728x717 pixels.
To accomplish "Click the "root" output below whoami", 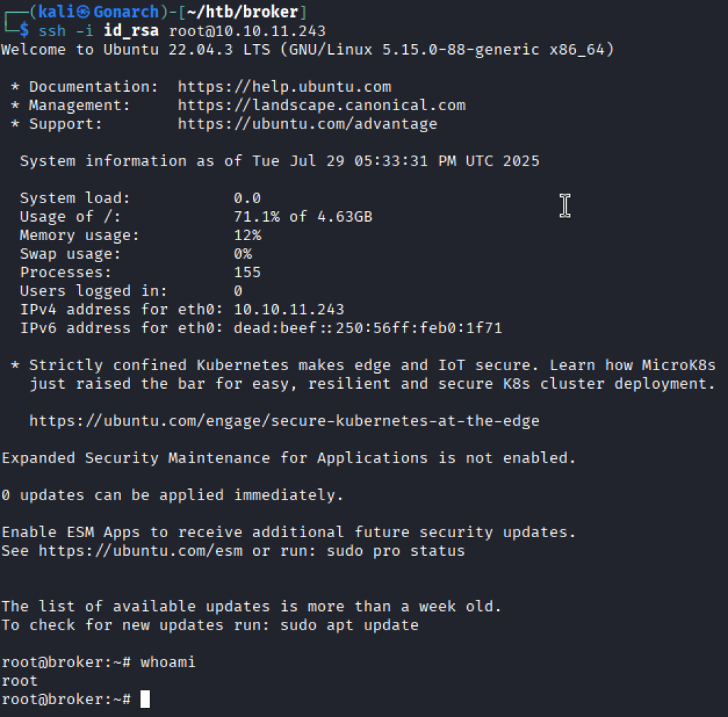I will tap(19, 681).
